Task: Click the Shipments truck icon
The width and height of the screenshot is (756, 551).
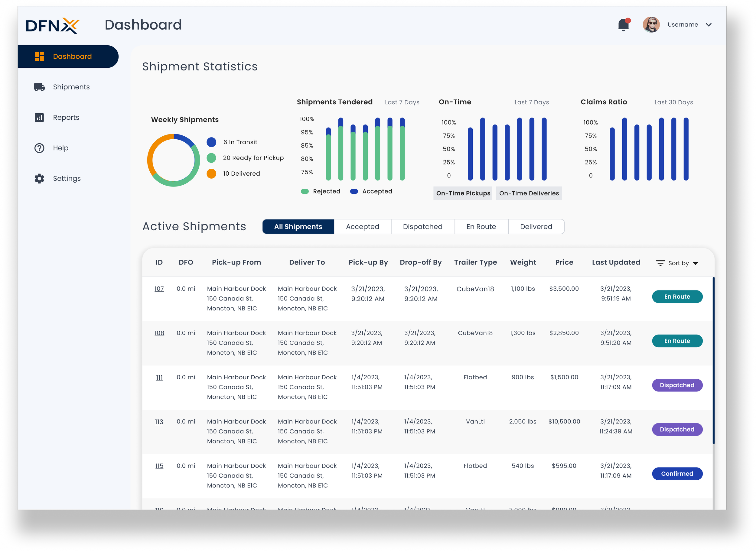Action: pyautogui.click(x=39, y=87)
